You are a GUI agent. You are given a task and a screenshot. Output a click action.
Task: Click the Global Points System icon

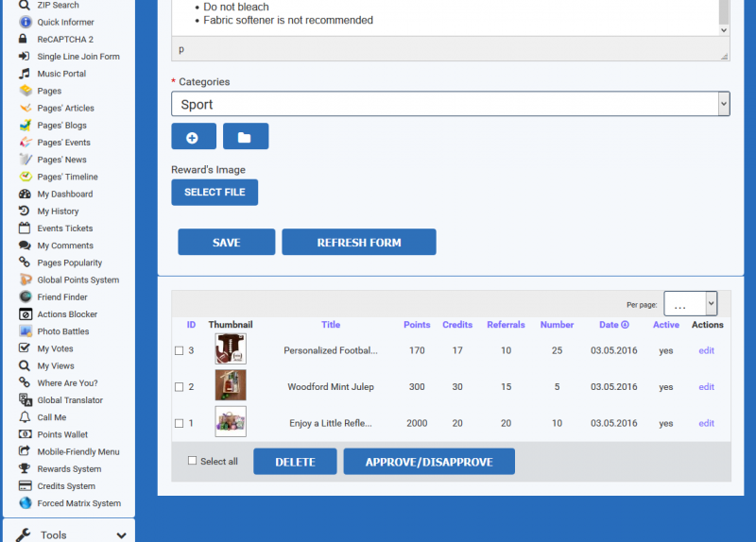coord(26,279)
